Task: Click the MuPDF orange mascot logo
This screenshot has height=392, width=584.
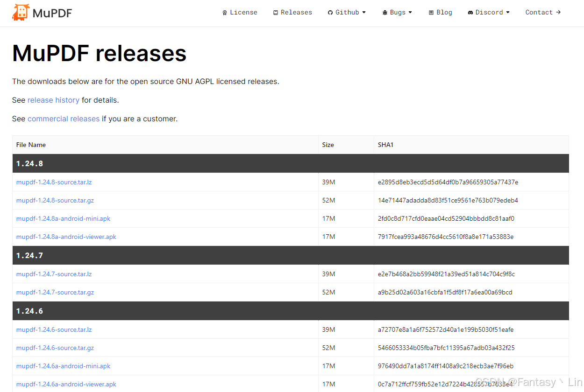Action: 21,12
